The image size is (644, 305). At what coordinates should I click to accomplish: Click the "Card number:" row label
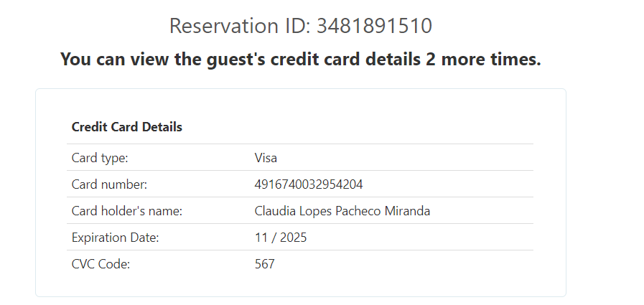tap(109, 184)
